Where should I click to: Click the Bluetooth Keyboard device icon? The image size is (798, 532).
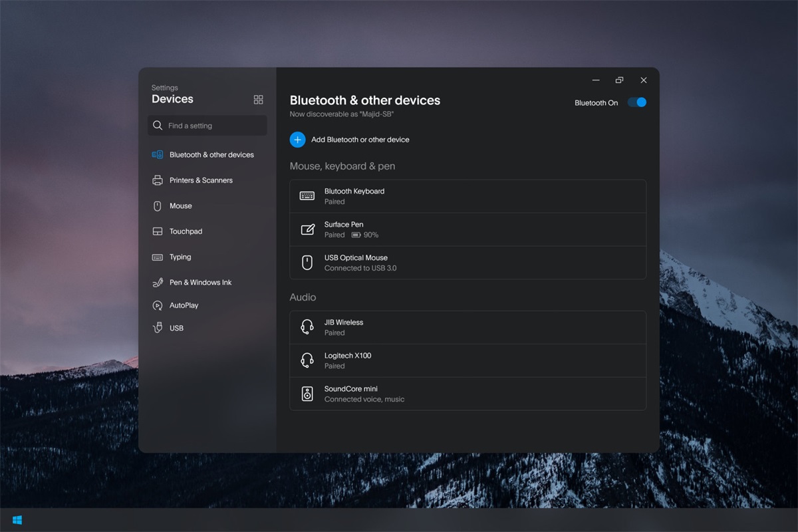tap(307, 196)
